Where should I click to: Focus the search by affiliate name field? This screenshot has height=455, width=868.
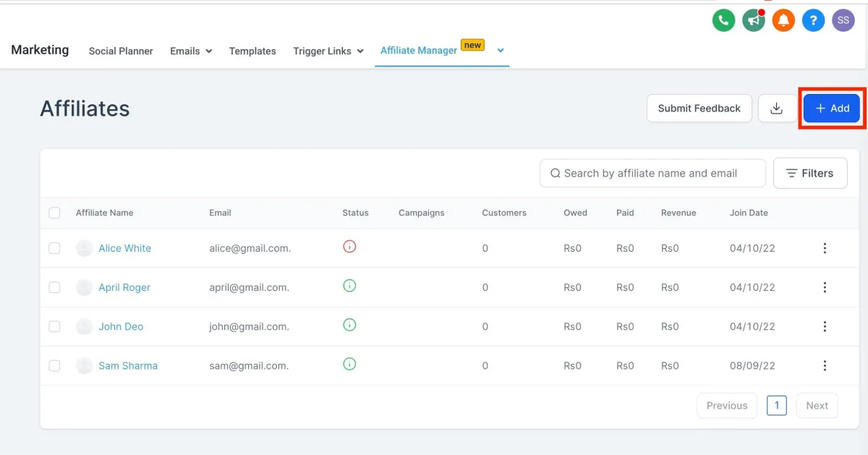652,174
